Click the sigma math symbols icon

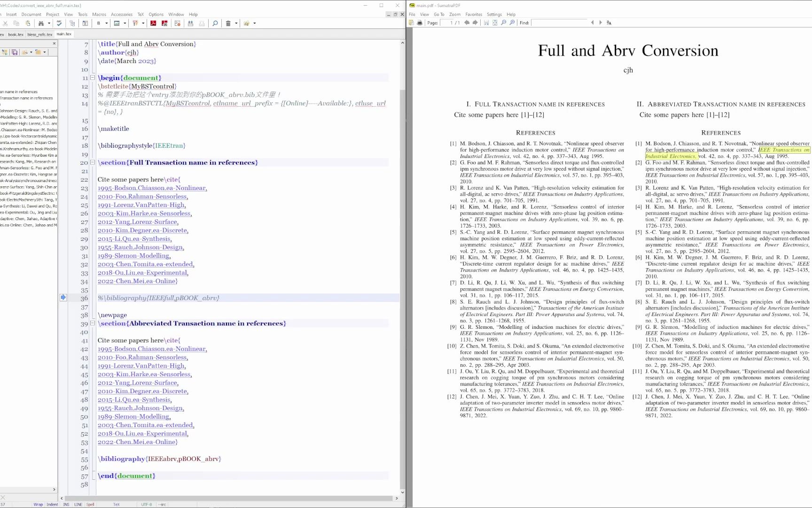85,23
